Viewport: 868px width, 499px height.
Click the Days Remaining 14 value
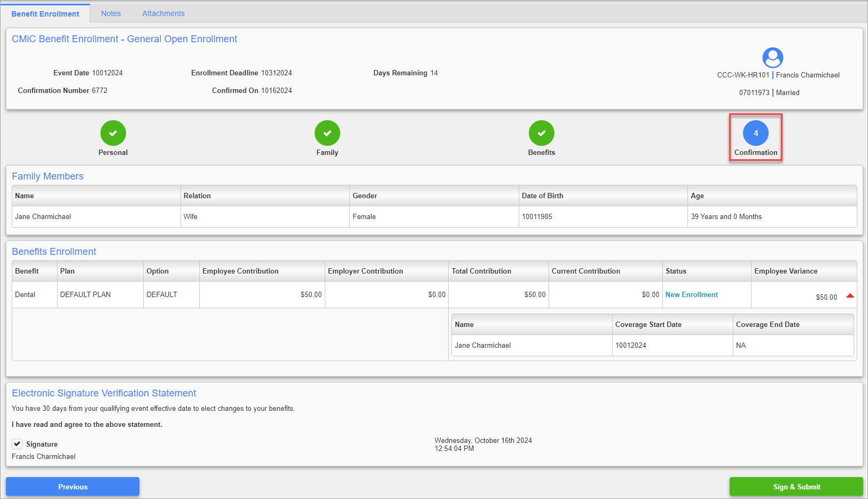[x=434, y=73]
